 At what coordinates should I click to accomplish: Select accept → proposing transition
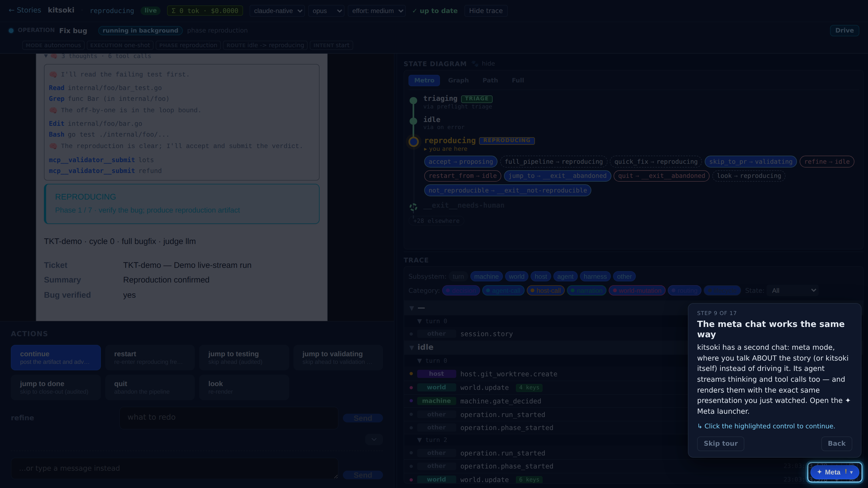tap(461, 162)
